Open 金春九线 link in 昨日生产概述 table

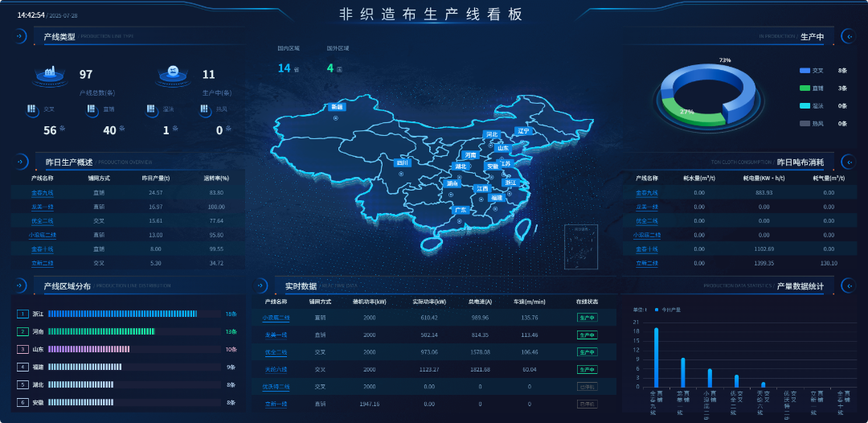point(42,193)
